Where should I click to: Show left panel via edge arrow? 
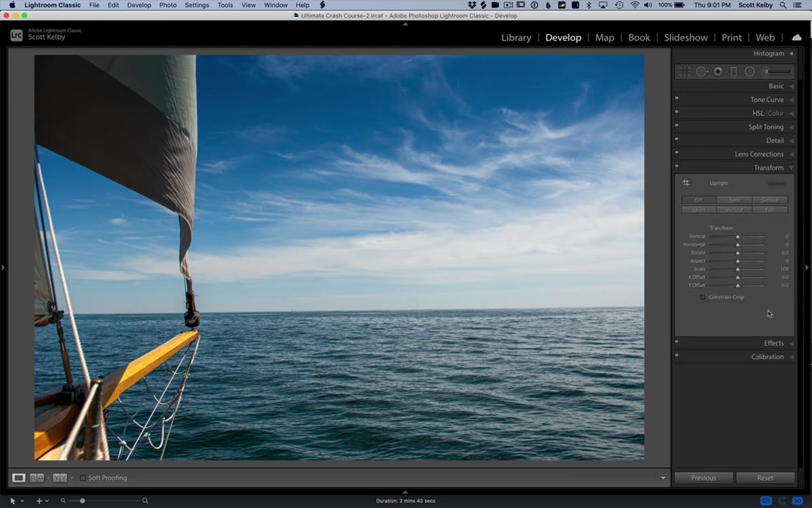tap(3, 268)
